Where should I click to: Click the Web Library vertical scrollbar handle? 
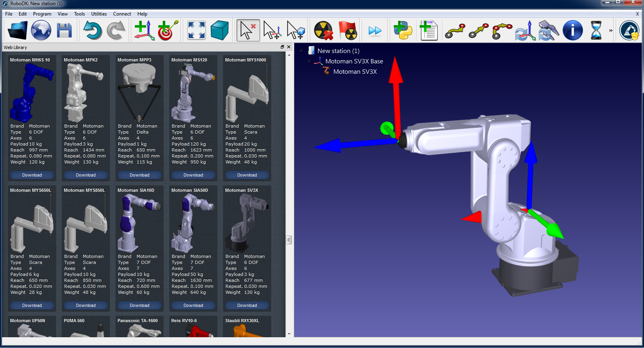point(289,240)
